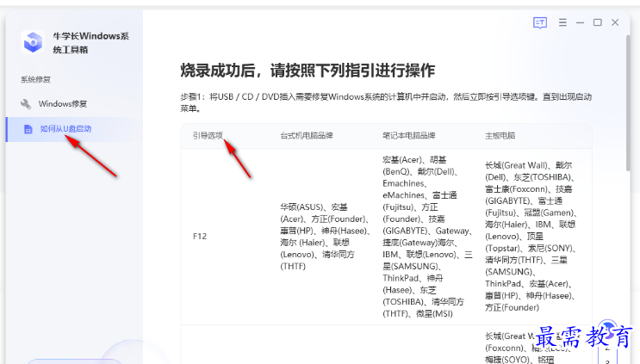
Task: Click the laptop brands cell starting 宏基(Acer)
Action: pos(428,237)
